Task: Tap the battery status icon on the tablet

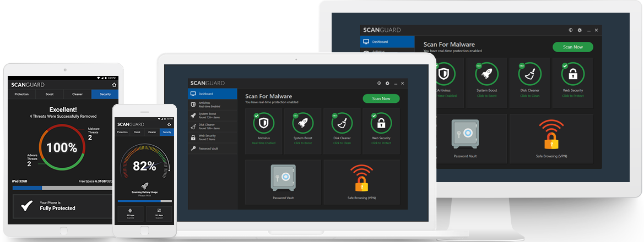Action: [x=106, y=78]
